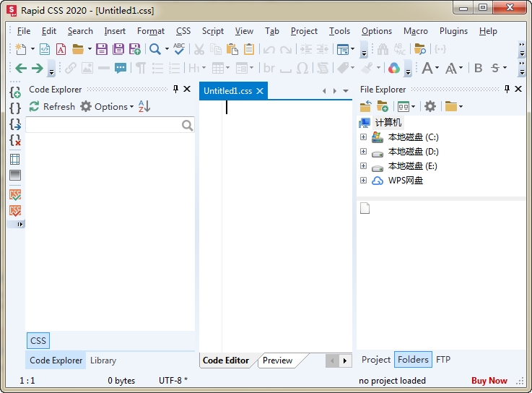Open the Options dropdown in Code Explorer
Viewport: 532px width, 393px height.
pyautogui.click(x=108, y=107)
